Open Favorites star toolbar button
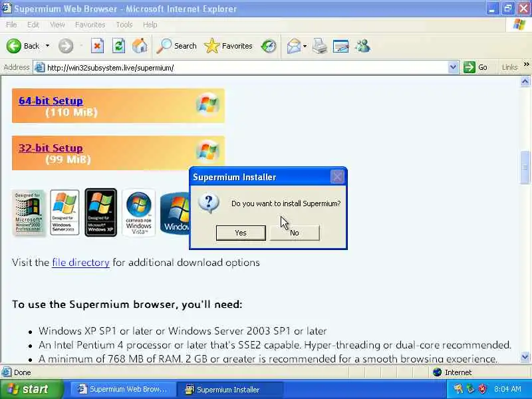This screenshot has width=532, height=399. pos(228,46)
